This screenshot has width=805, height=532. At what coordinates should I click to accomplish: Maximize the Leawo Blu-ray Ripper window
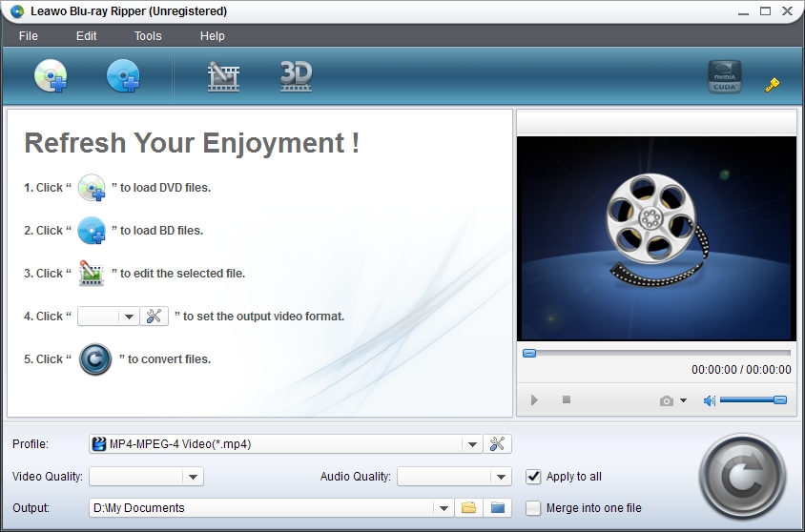coord(765,11)
